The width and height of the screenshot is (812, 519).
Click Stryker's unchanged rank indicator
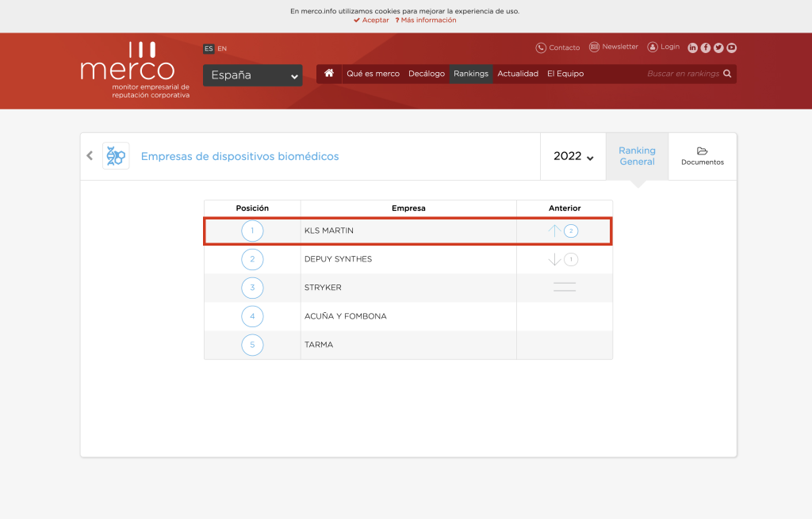pyautogui.click(x=565, y=287)
